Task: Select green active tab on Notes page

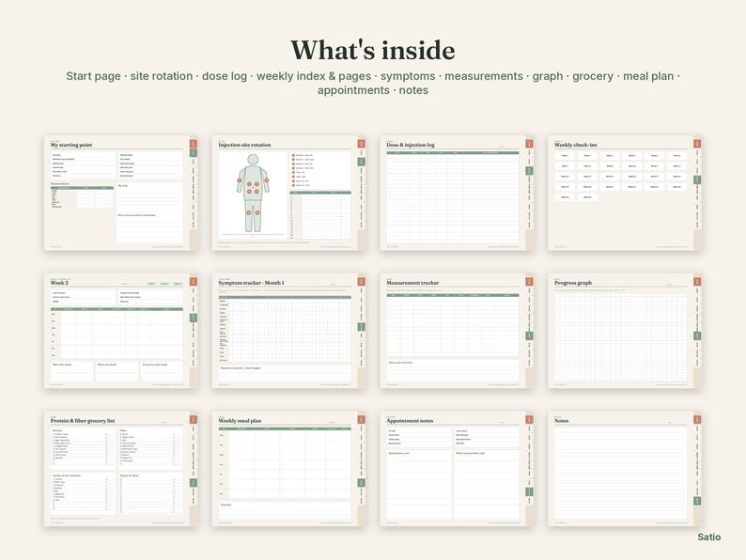Action: pyautogui.click(x=697, y=501)
